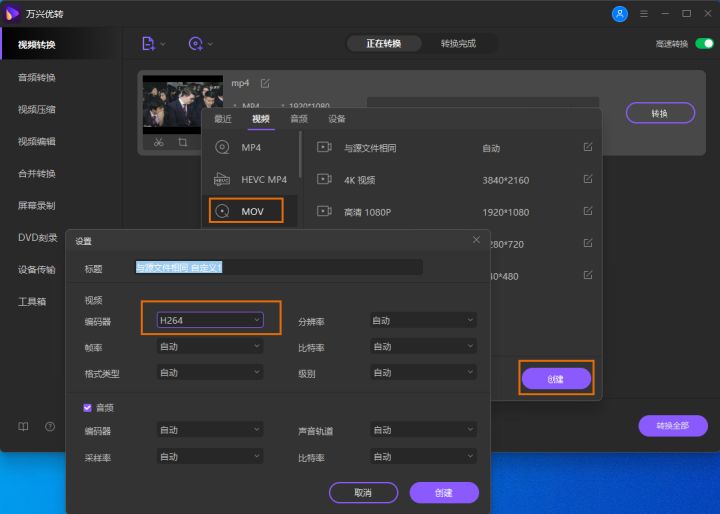Open the 声音轨道 dropdown
The width and height of the screenshot is (720, 514).
[423, 430]
